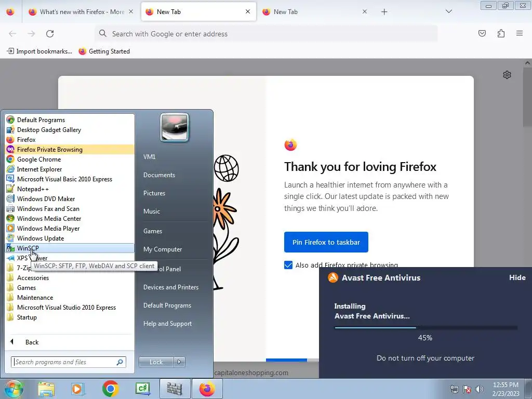Go forward with the Firefox forward arrow
Screen dimensions: 532x399
(x=31, y=34)
